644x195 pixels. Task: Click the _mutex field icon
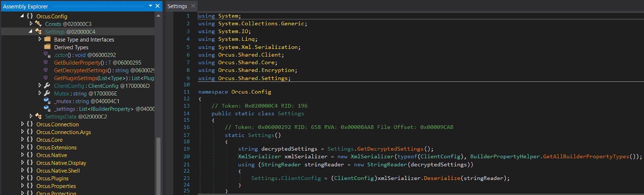click(x=47, y=101)
